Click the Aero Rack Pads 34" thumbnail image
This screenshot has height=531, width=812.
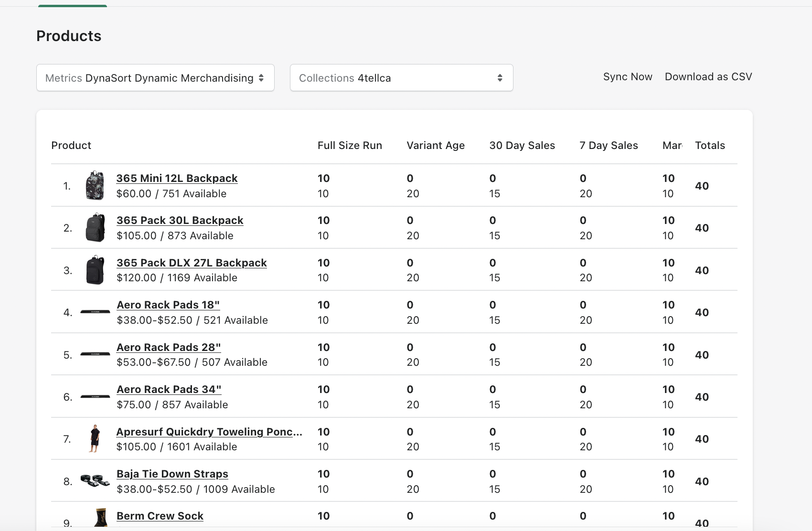coord(95,396)
